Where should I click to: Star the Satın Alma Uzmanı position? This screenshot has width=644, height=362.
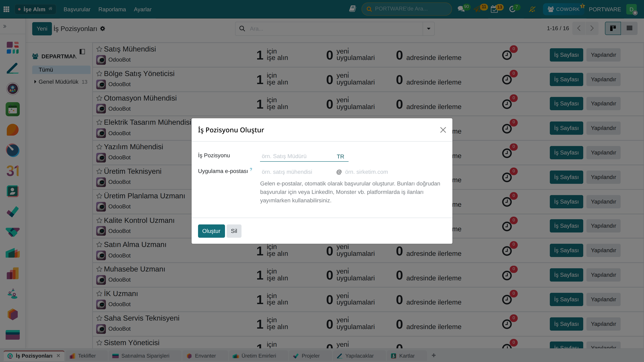99,244
